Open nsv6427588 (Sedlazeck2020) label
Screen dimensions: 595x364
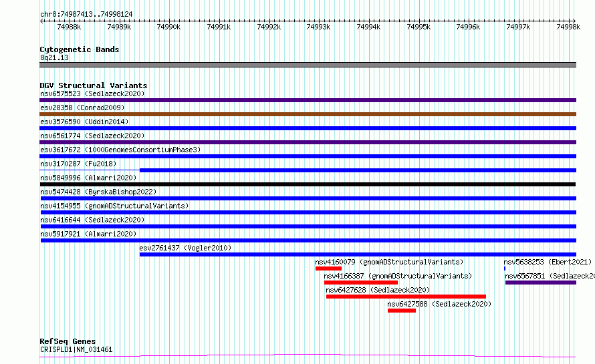coord(439,304)
